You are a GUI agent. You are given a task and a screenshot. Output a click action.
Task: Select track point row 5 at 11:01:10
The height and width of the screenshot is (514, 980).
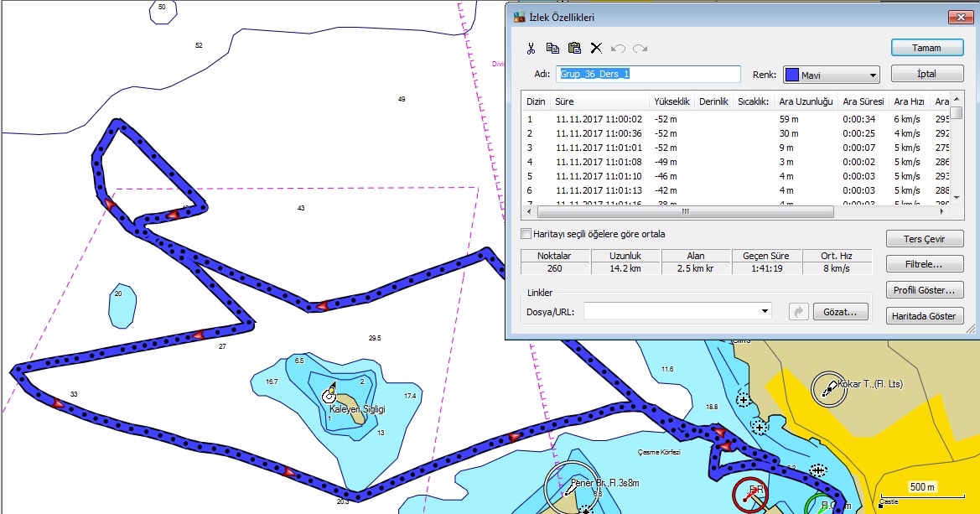736,176
